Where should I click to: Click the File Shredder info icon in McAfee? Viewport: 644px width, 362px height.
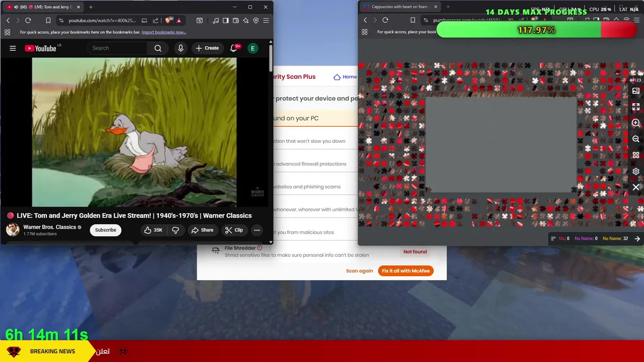coord(260,248)
